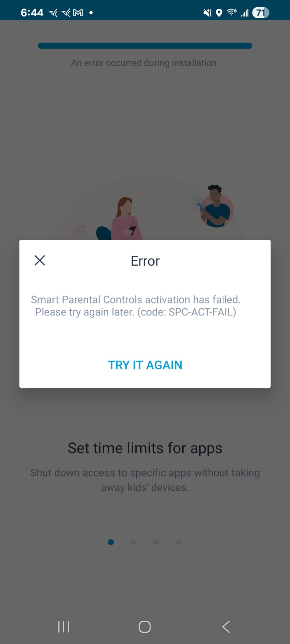Screen dimensions: 290x644
Task: Tap the 'Set time limits for apps' heading
Action: [145, 448]
